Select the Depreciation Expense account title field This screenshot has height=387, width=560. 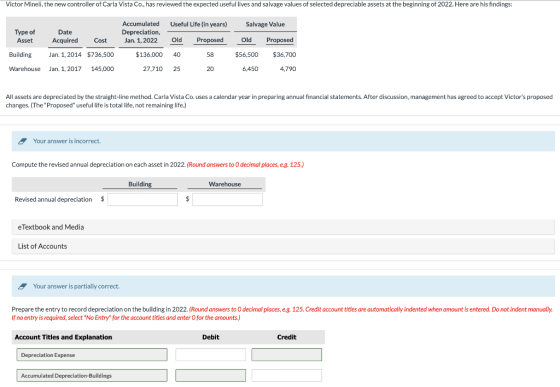click(92, 355)
